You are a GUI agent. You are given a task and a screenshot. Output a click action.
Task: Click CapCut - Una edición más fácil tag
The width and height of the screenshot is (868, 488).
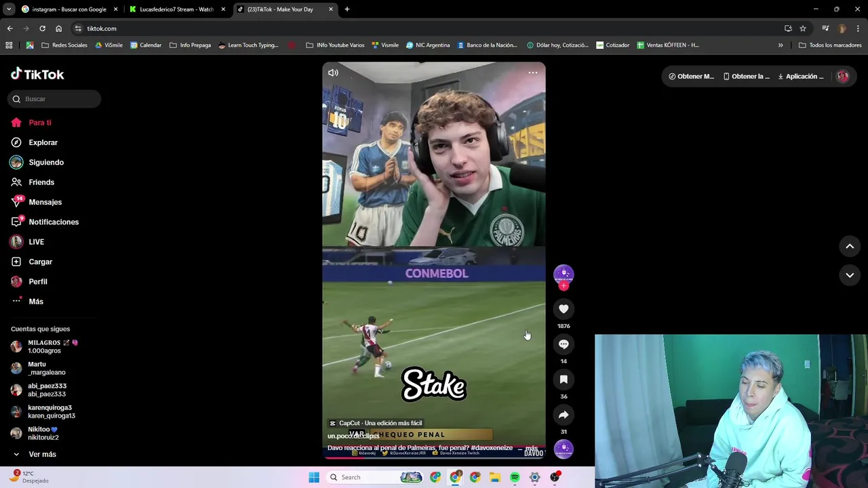pyautogui.click(x=376, y=423)
